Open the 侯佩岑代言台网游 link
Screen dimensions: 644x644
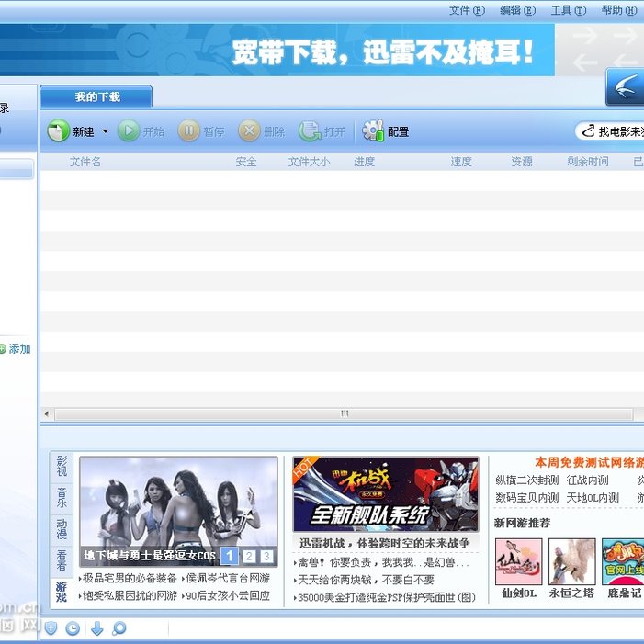[227, 578]
